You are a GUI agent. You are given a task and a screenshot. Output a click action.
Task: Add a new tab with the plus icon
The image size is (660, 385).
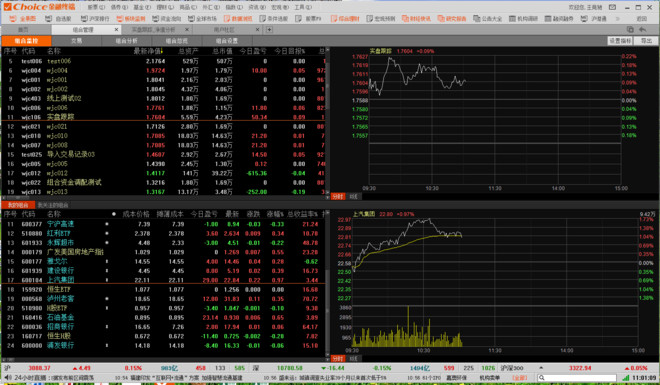[x=269, y=29]
